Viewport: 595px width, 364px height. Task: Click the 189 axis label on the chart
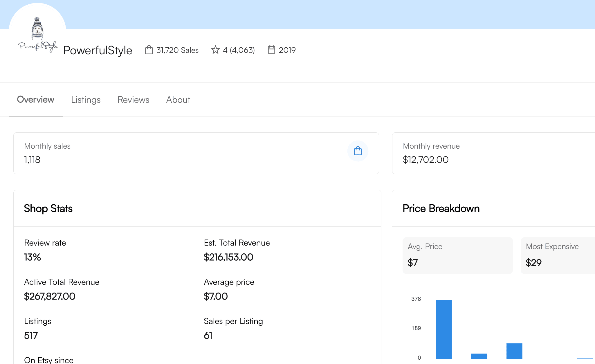coord(416,328)
